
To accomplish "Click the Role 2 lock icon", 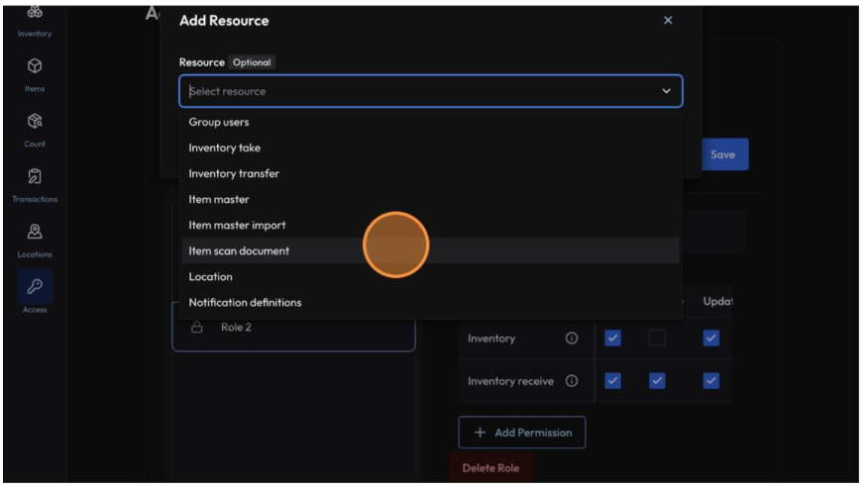I will pos(196,327).
